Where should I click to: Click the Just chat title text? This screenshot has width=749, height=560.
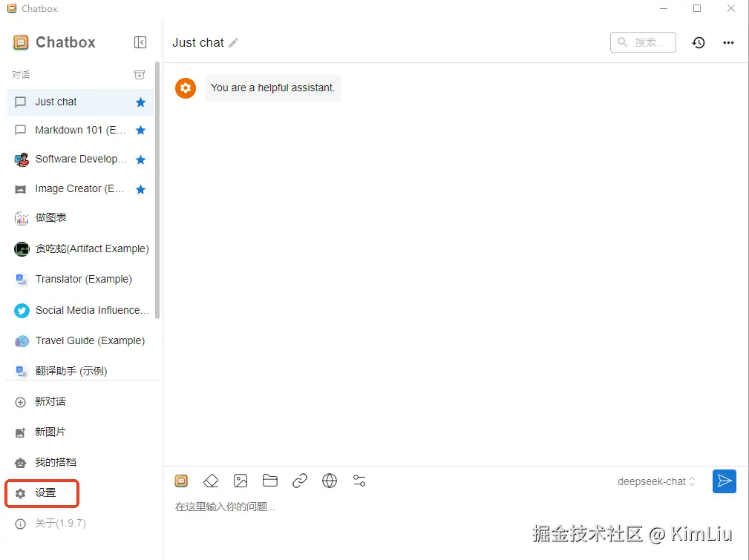(197, 42)
